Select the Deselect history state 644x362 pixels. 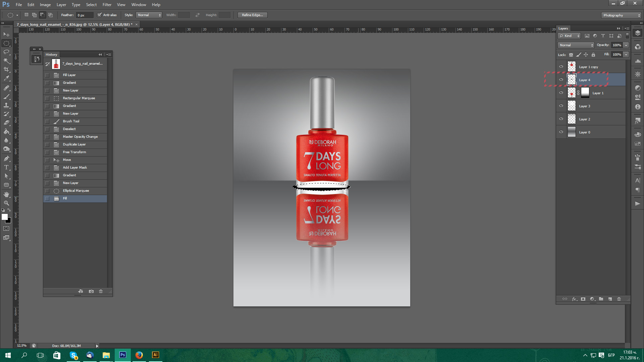point(75,129)
